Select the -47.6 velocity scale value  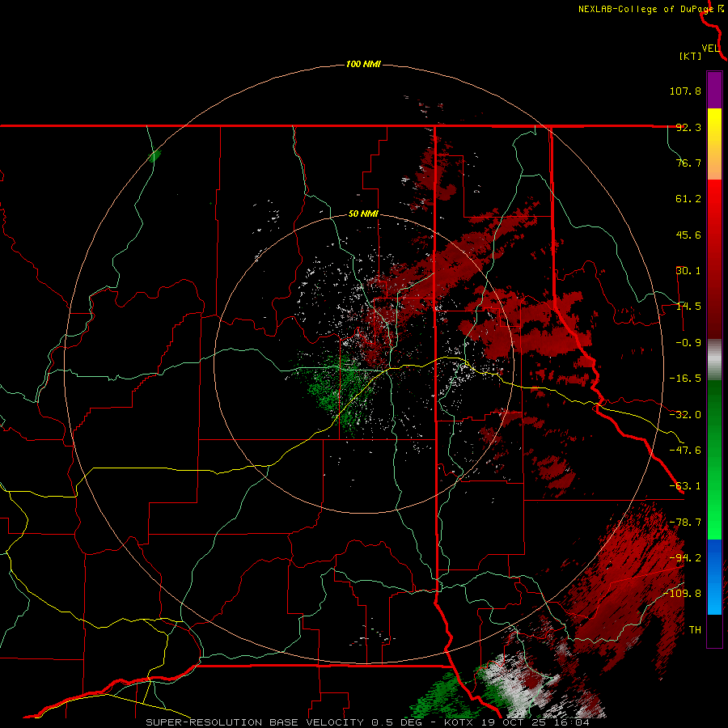(x=685, y=451)
